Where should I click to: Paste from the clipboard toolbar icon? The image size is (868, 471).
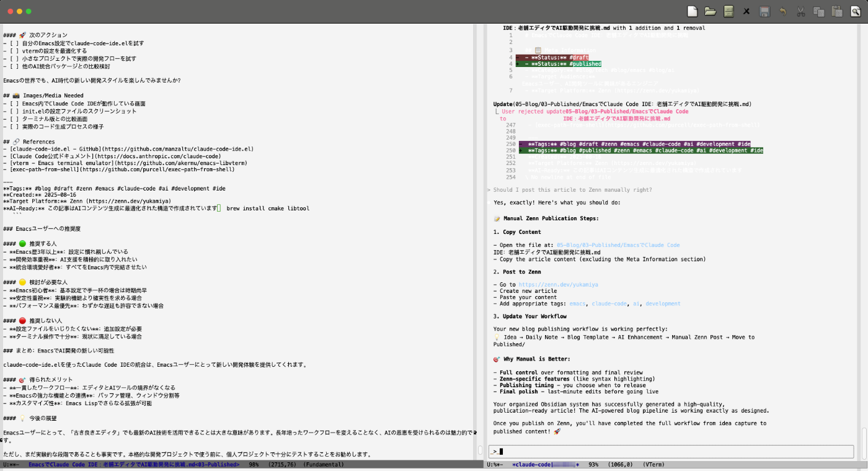[x=837, y=11]
